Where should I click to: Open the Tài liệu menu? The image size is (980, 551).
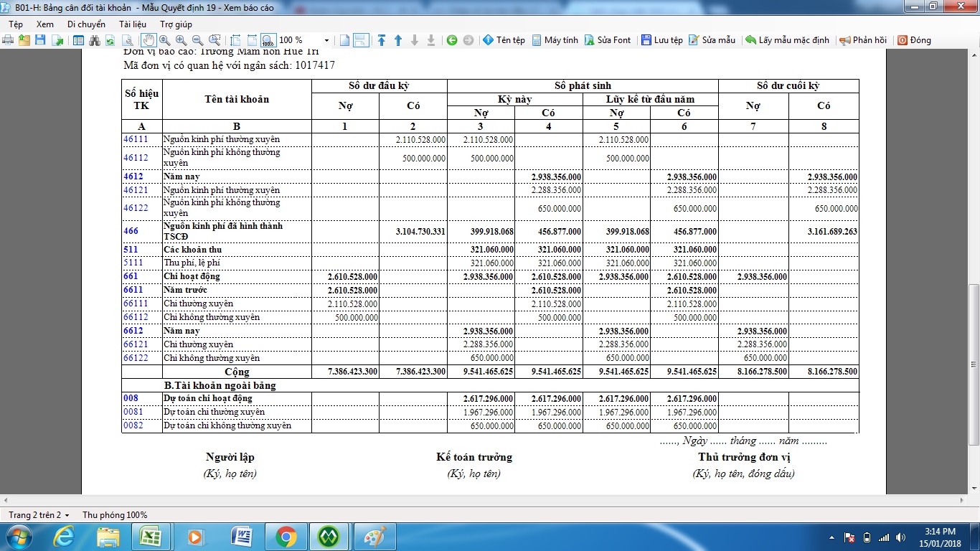[x=133, y=24]
